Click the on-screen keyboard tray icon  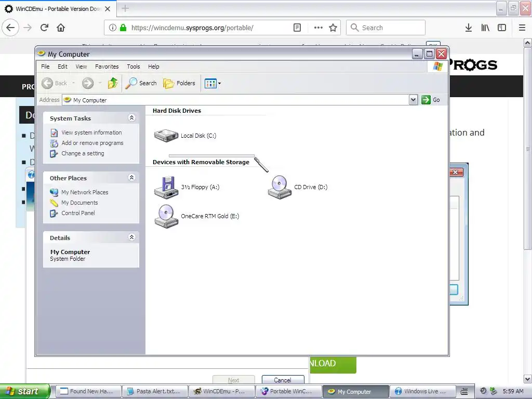coord(464,392)
